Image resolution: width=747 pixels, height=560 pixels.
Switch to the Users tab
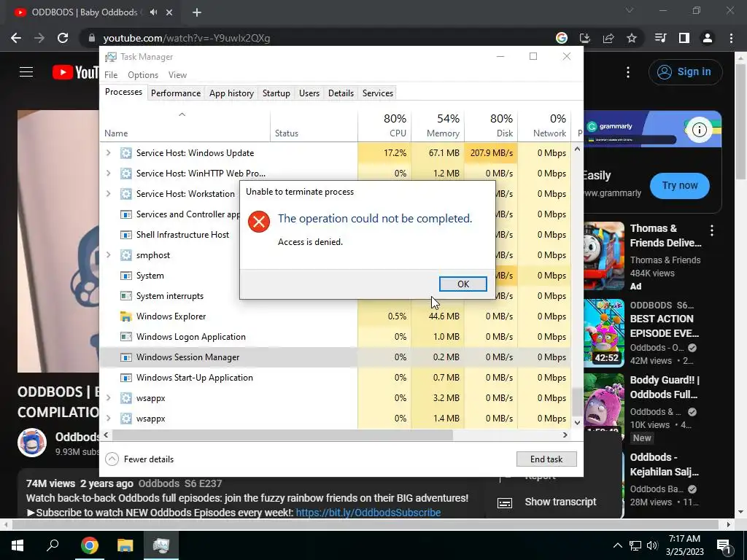(309, 93)
